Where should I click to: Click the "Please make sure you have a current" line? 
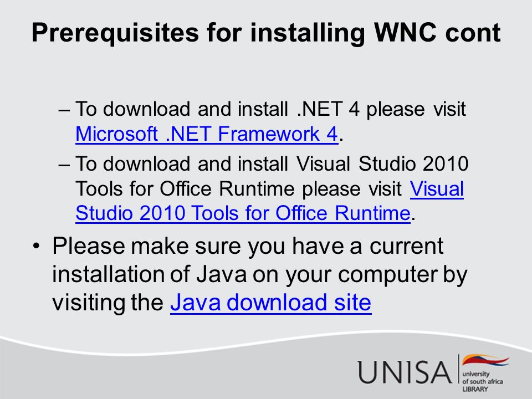248,246
